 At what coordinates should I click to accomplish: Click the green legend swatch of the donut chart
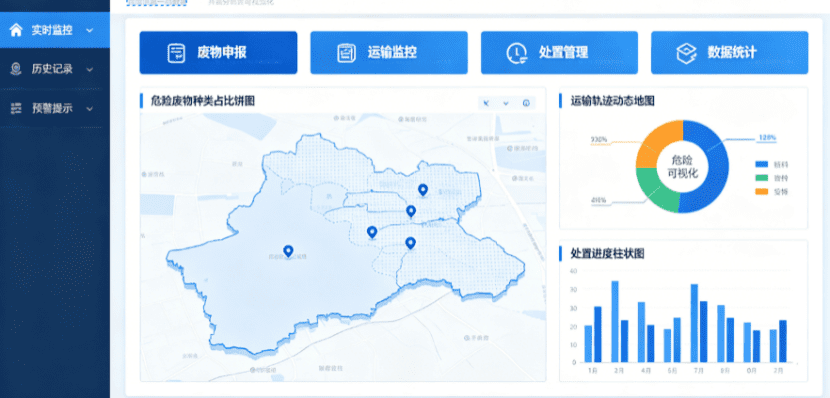761,178
